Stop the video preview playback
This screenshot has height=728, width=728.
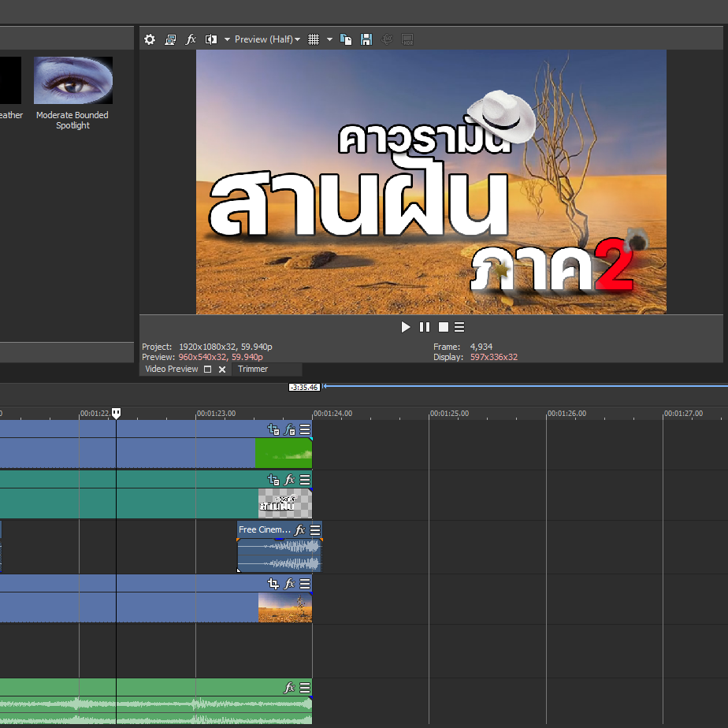(x=443, y=327)
